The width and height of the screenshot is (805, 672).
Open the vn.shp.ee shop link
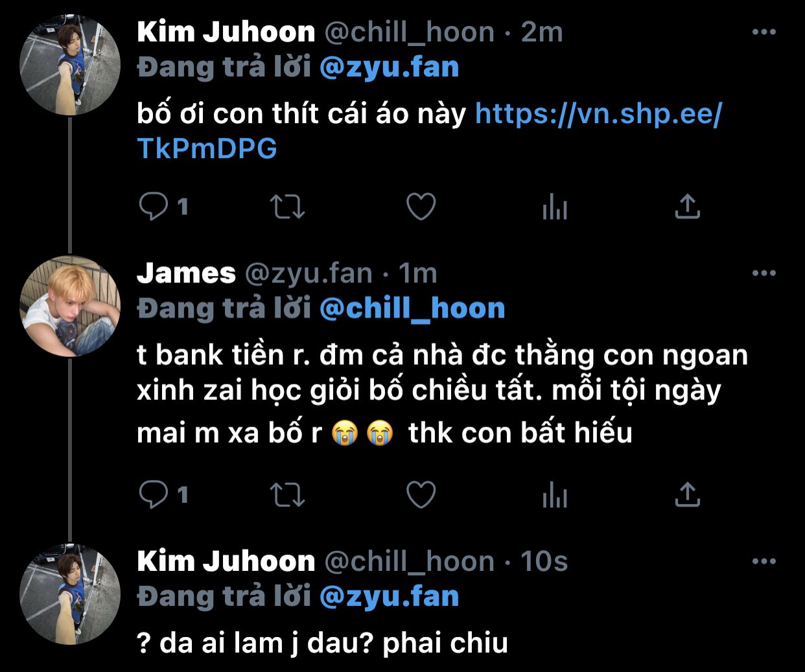pos(429,131)
